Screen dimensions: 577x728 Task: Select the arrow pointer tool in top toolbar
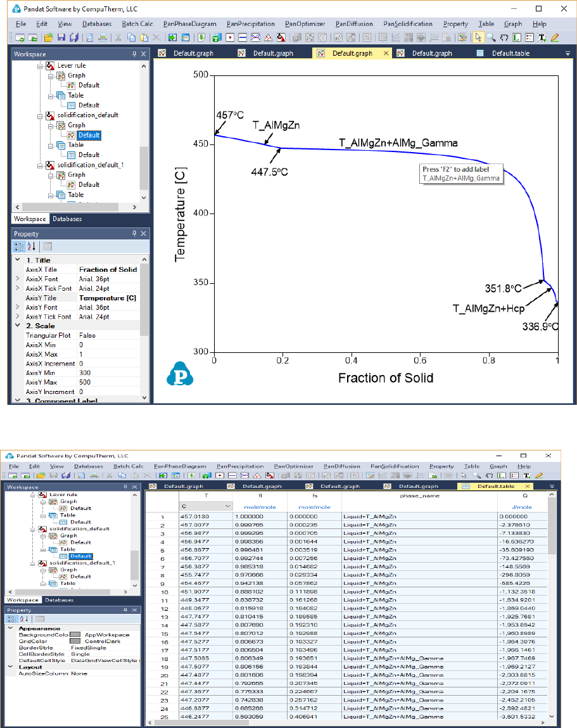(x=478, y=37)
